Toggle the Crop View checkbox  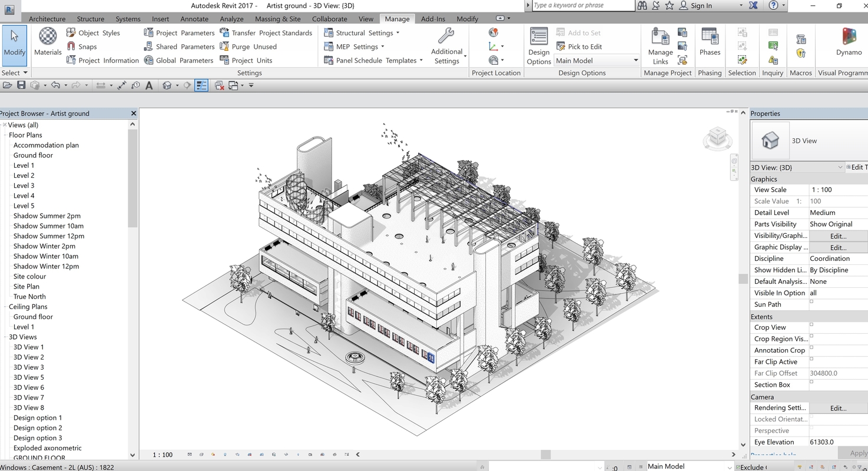click(x=811, y=324)
